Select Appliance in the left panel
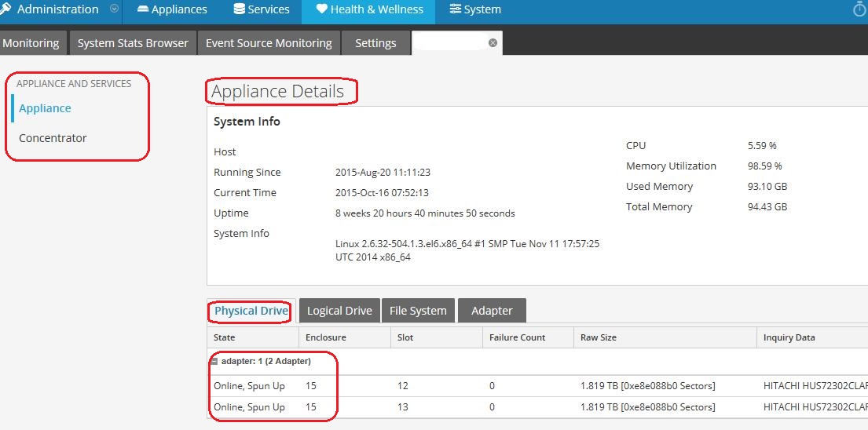The width and height of the screenshot is (868, 430). click(45, 108)
